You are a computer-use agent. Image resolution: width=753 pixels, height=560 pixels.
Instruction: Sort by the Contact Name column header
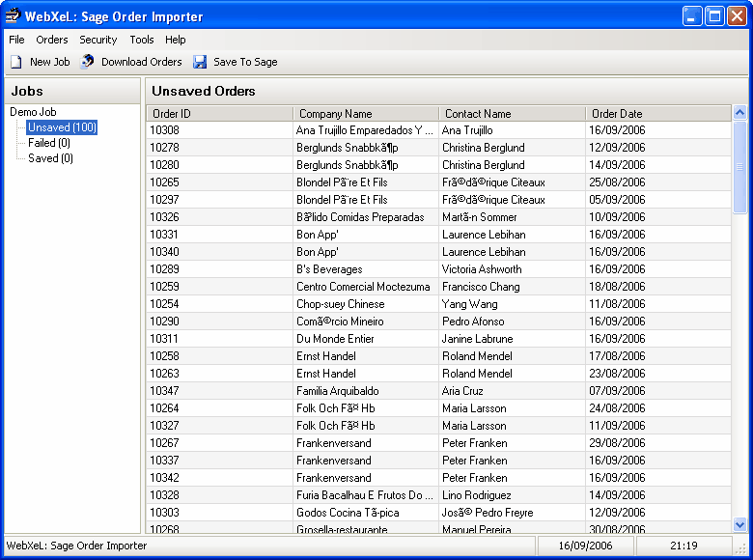[513, 114]
